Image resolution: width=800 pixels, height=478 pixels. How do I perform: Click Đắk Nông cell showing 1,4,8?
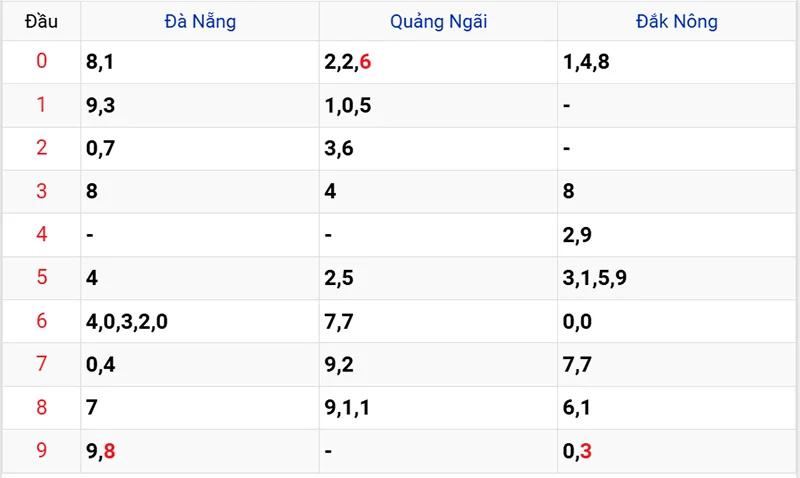pyautogui.click(x=586, y=62)
